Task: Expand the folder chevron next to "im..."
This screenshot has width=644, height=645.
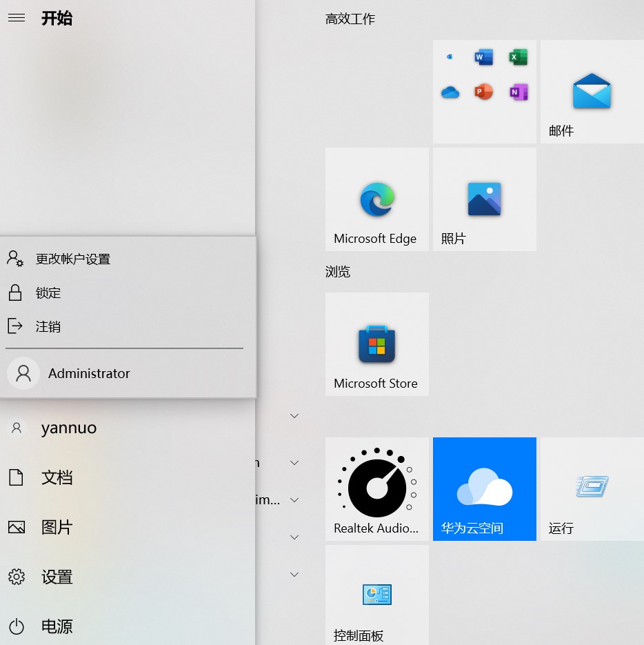Action: point(294,500)
